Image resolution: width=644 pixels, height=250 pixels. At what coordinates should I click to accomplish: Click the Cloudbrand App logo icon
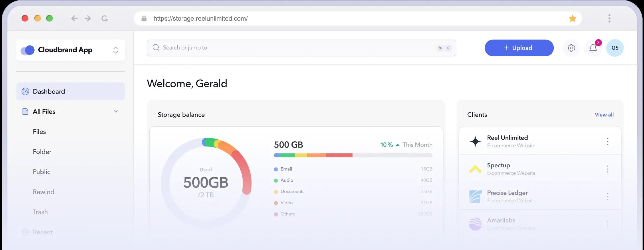pos(27,50)
